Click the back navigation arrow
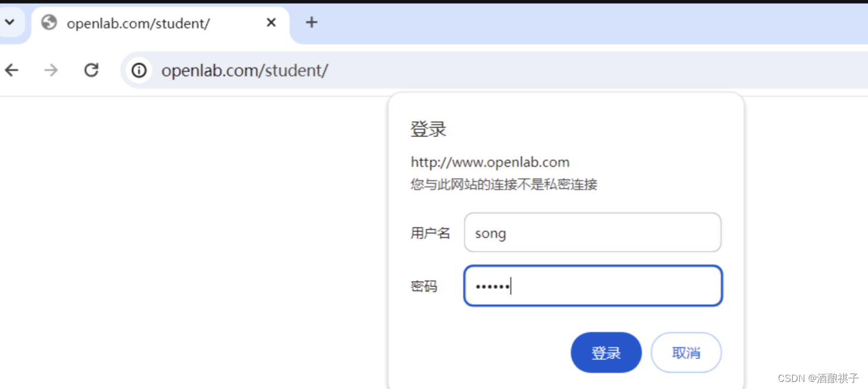This screenshot has height=389, width=868. (11, 70)
